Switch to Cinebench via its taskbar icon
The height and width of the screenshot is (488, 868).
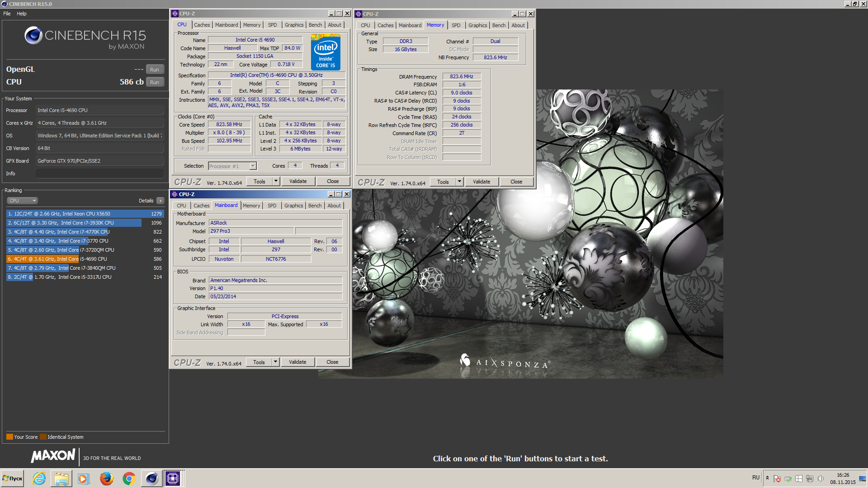[x=151, y=479]
